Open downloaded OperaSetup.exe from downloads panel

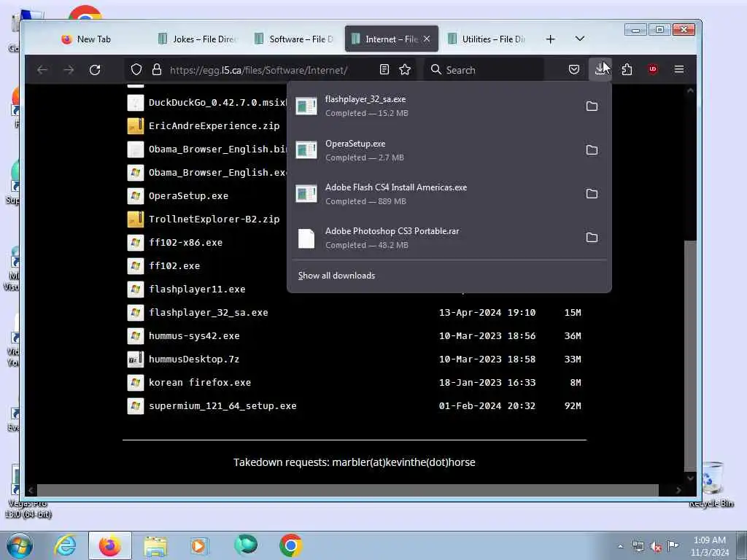pos(433,150)
